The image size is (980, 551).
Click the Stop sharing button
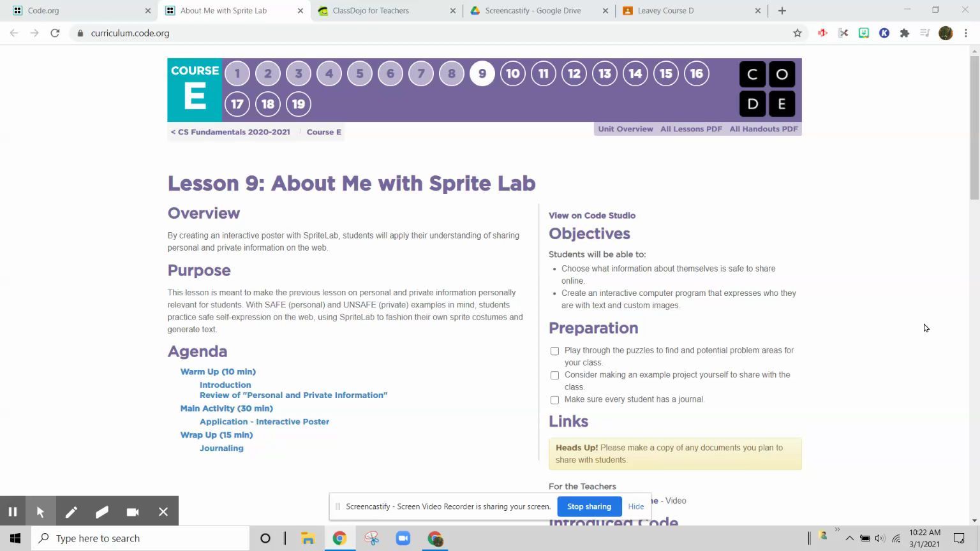[588, 506]
